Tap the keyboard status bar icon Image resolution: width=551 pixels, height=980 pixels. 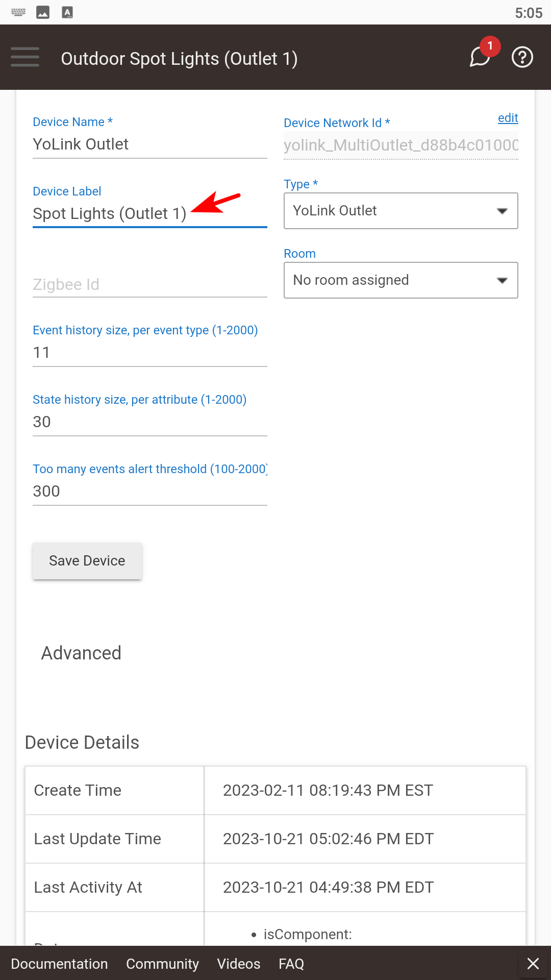pos(18,12)
